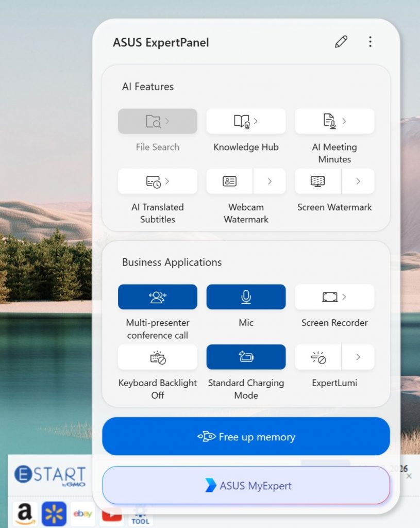Click the Free up memory button
Screen dimensions: 420x528
tap(246, 437)
